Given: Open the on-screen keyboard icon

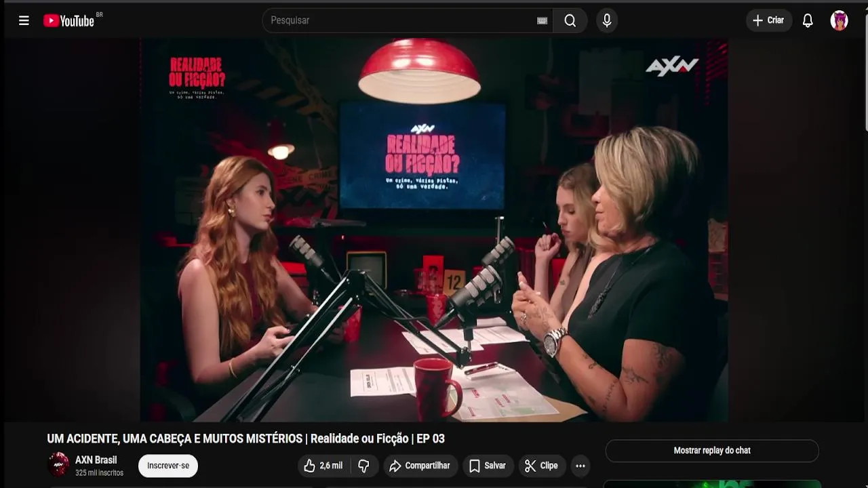Looking at the screenshot, I should pos(542,20).
